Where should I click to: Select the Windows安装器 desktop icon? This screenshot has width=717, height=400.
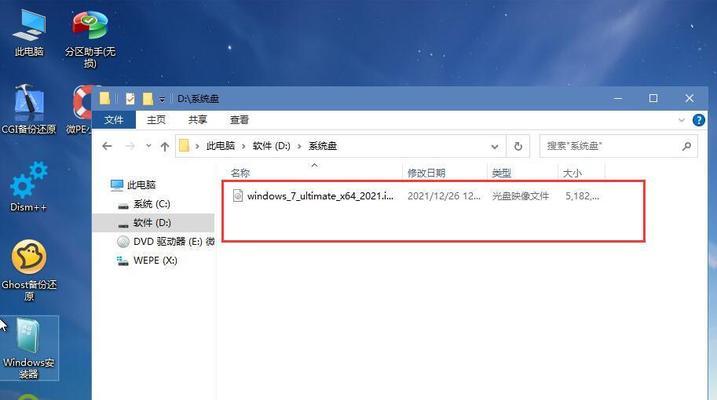click(29, 348)
